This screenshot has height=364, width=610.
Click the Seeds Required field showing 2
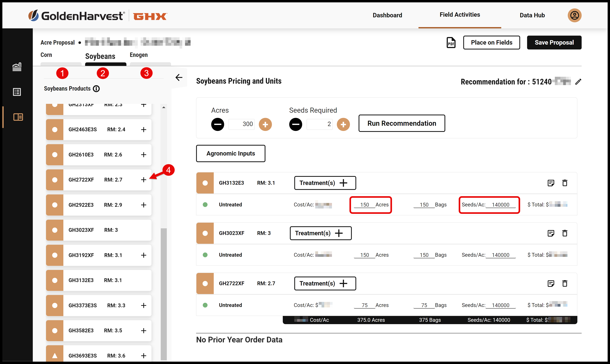[x=319, y=124]
